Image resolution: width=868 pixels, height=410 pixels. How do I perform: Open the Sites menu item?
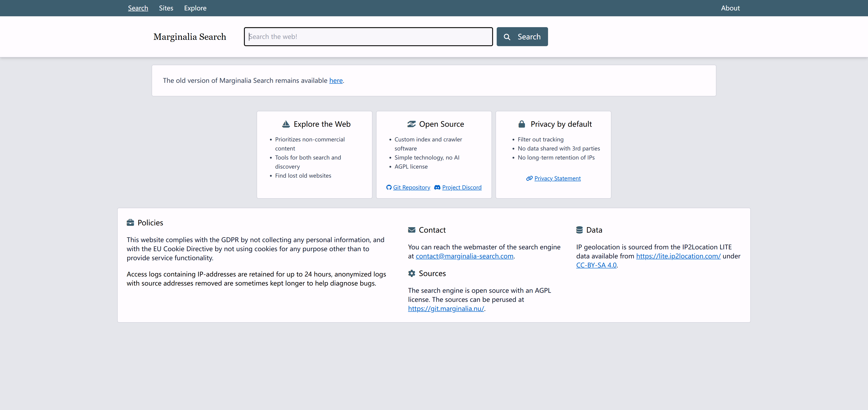[166, 8]
